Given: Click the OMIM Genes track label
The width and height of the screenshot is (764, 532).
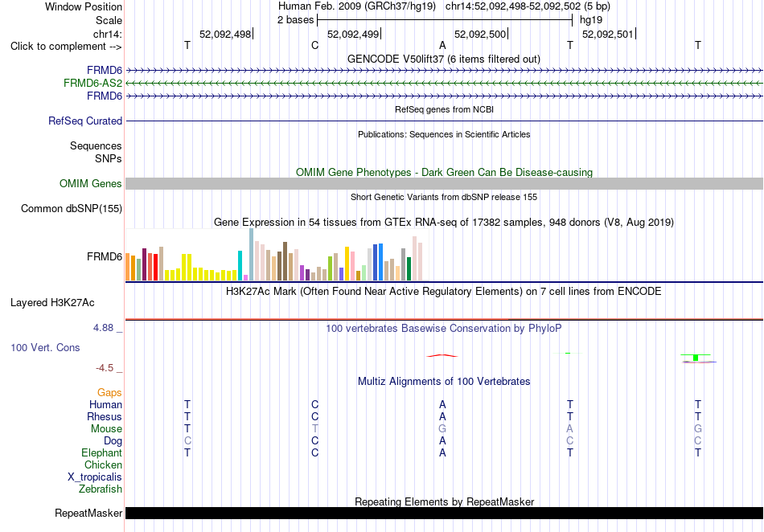Looking at the screenshot, I should (91, 183).
